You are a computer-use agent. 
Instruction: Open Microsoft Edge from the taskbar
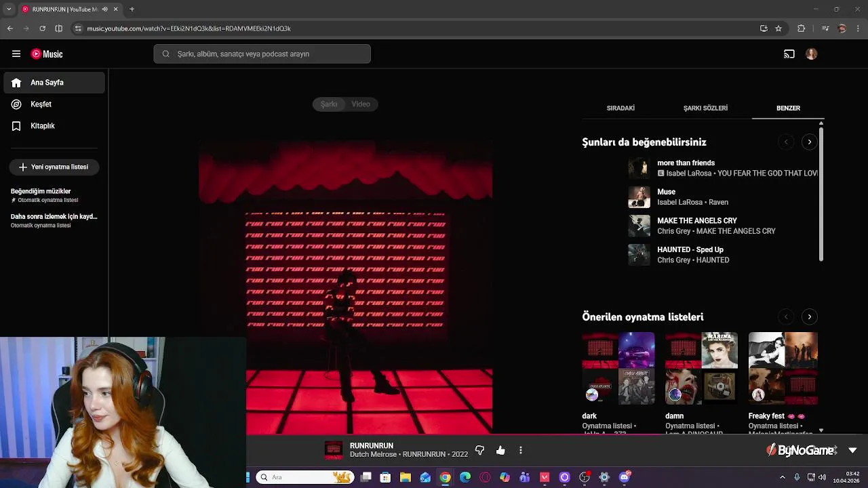(465, 477)
